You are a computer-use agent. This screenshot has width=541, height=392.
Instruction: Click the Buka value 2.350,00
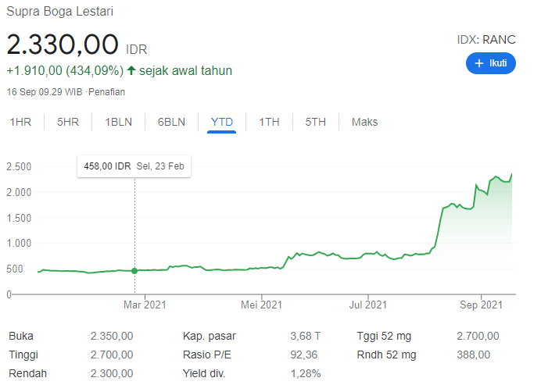coord(112,336)
